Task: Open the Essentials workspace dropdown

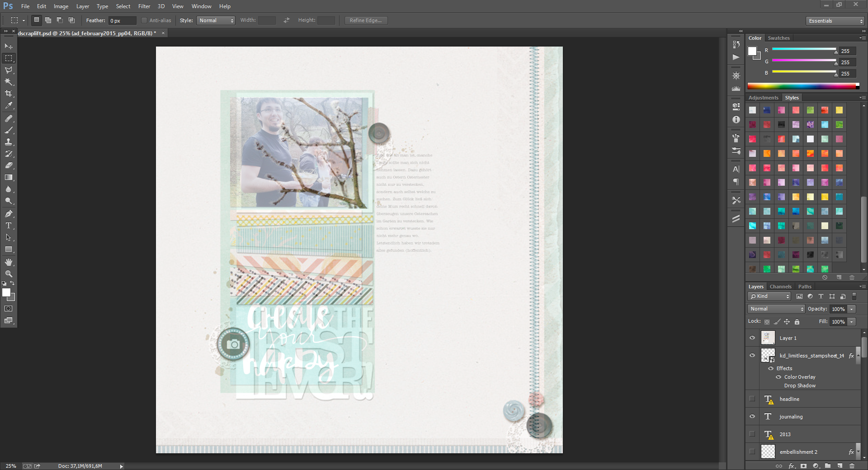Action: [835, 21]
